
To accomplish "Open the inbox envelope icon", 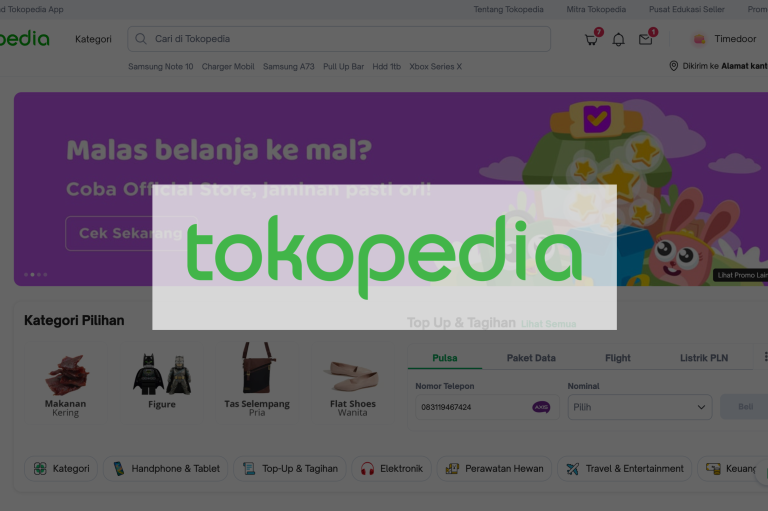I will 645,39.
